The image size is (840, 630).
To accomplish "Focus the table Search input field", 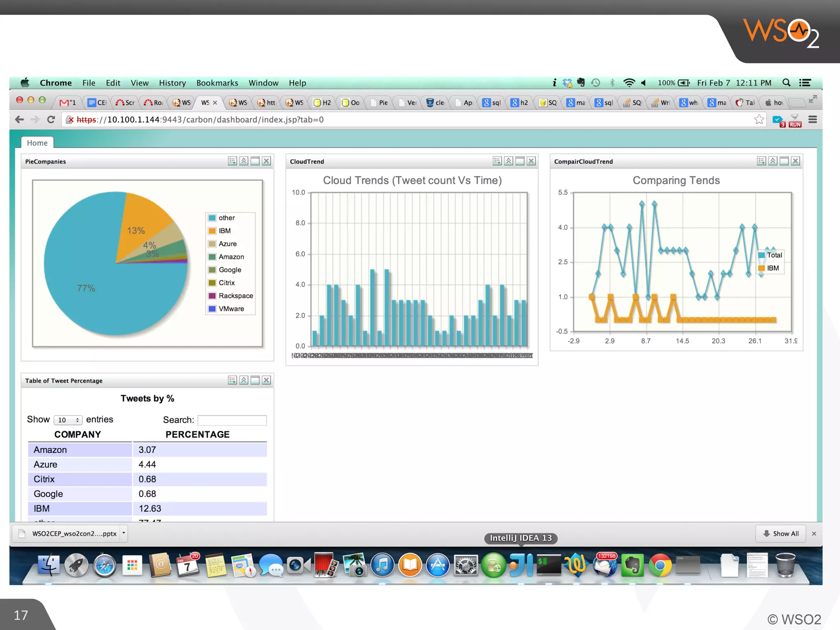I will 232,420.
